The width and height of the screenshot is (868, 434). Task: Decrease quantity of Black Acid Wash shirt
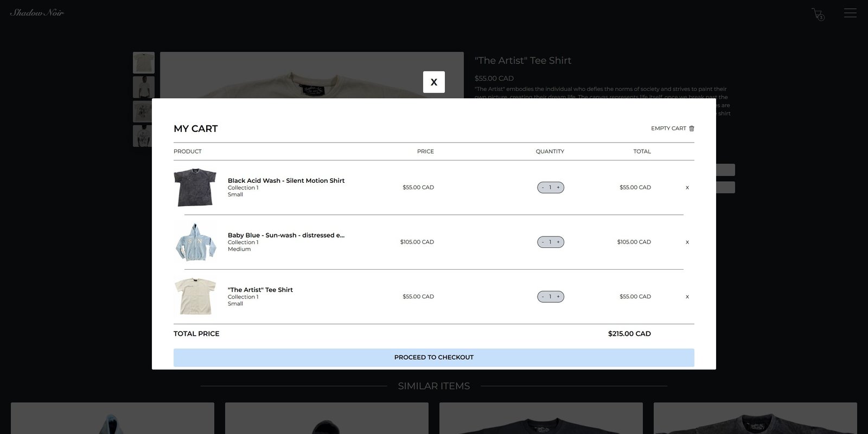pos(542,188)
